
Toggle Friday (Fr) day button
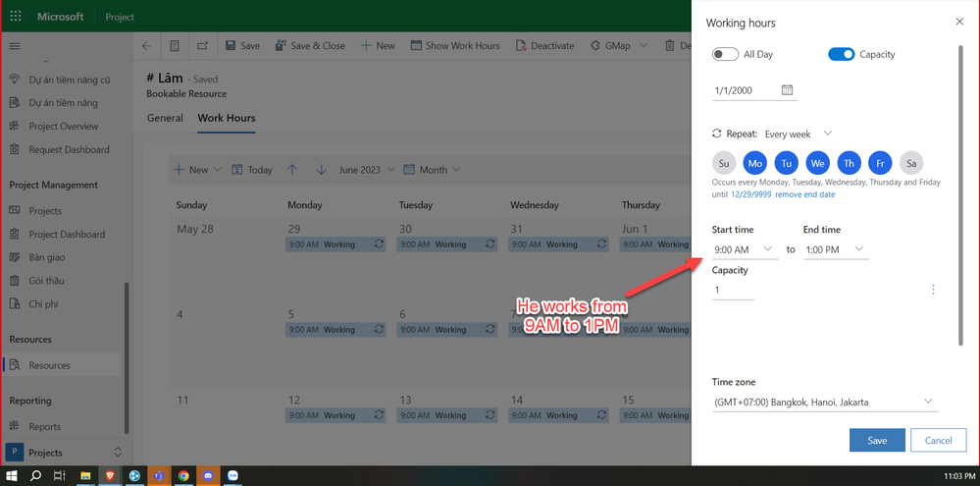coord(880,163)
